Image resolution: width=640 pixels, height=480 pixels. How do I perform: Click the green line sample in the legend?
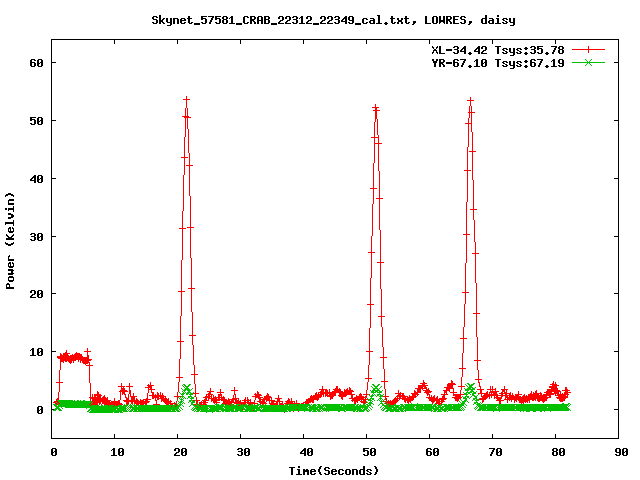coord(588,63)
